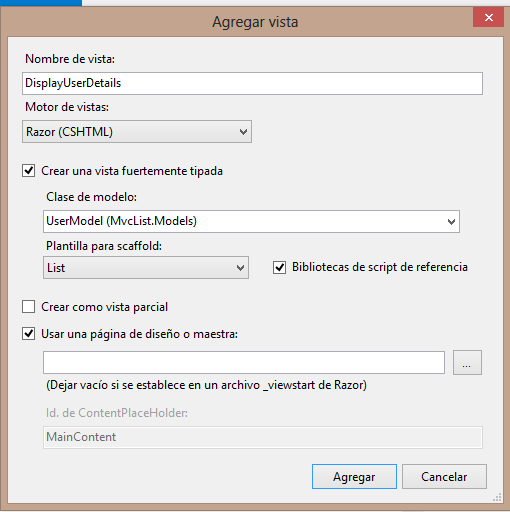510x512 pixels.
Task: Click the Crear como vista parcial label
Action: click(104, 307)
